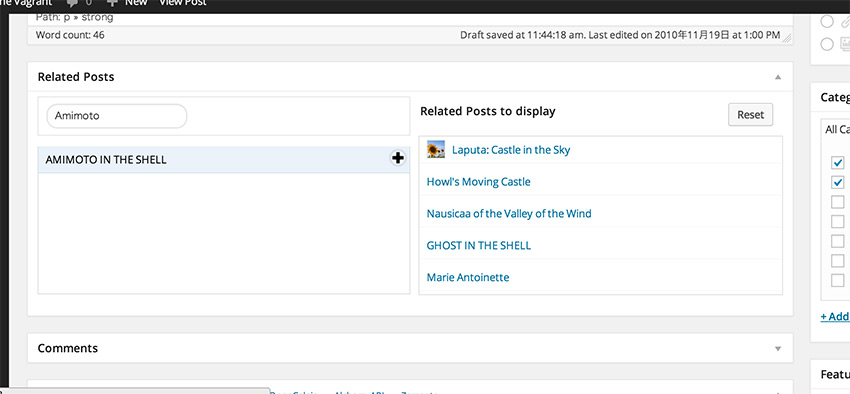Expand the Comments panel arrow
This screenshot has width=850, height=394.
tap(778, 348)
